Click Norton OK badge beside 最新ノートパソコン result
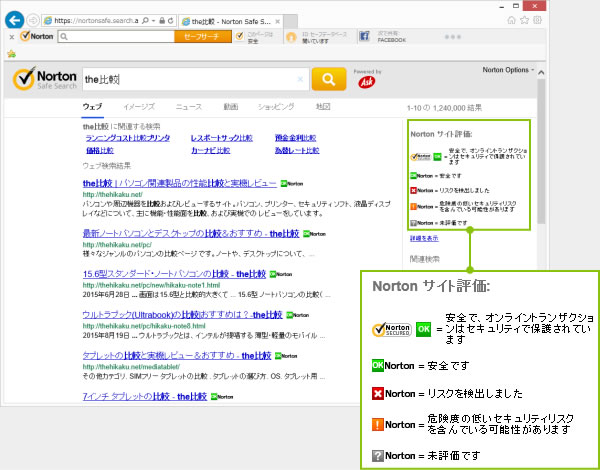The image size is (600, 470). (x=314, y=234)
